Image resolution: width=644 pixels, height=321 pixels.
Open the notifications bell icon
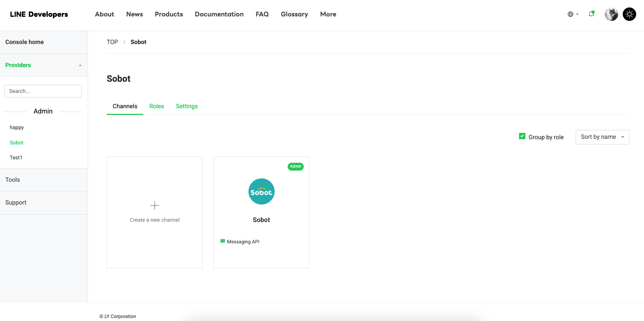point(591,14)
